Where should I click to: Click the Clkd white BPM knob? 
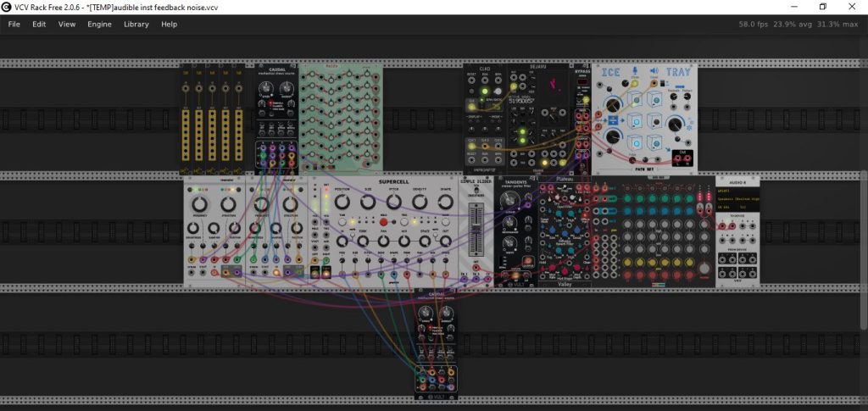[498, 92]
